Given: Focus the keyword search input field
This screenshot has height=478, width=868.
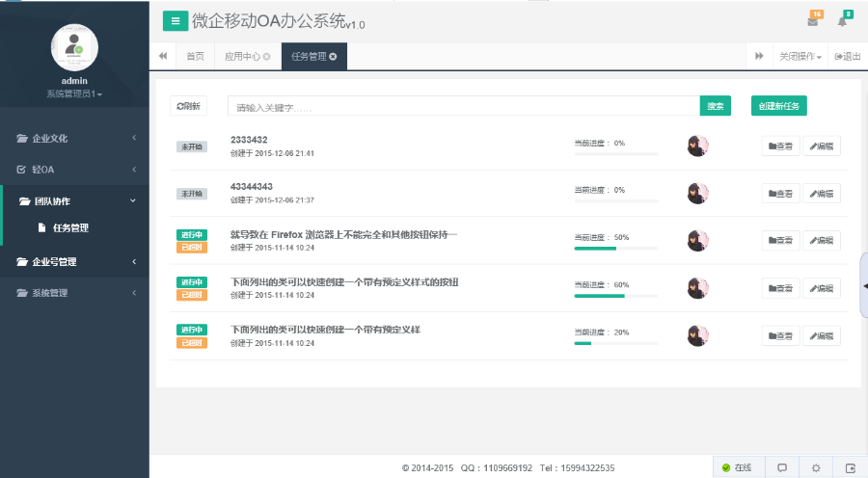Looking at the screenshot, I should coord(463,106).
